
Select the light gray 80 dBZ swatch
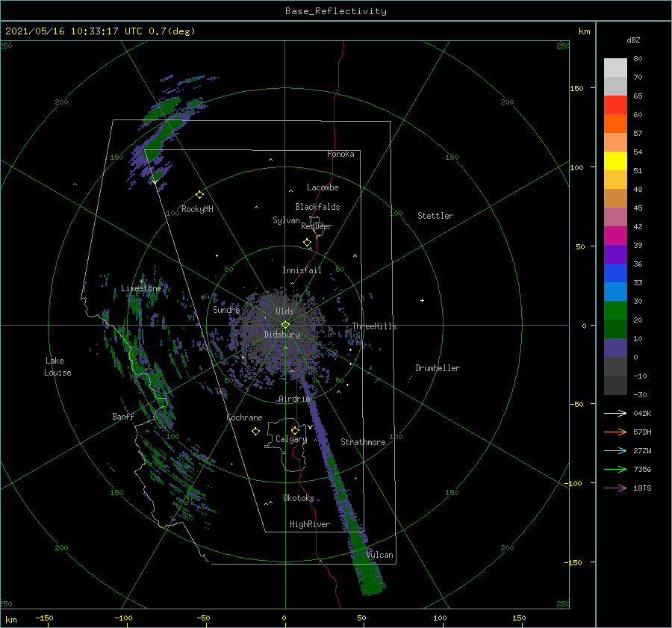point(615,68)
